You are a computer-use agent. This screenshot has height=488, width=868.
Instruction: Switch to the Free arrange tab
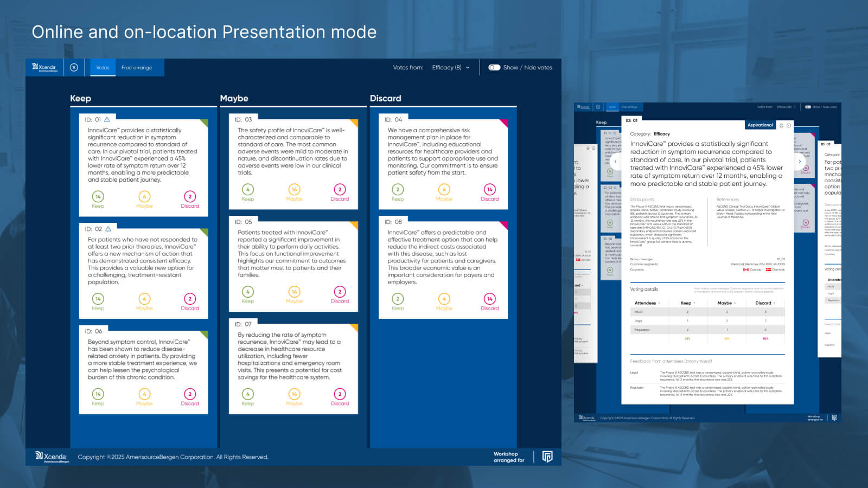pyautogui.click(x=137, y=68)
